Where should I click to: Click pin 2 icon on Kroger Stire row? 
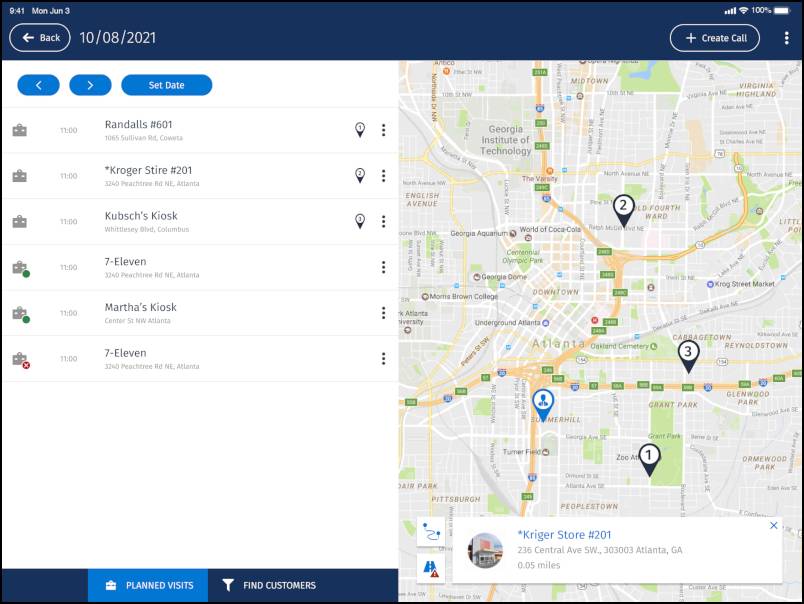pyautogui.click(x=360, y=176)
